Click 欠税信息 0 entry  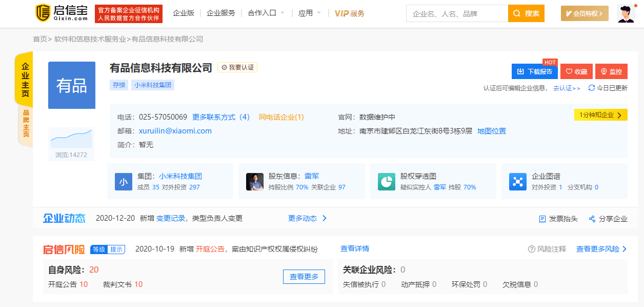pos(520,284)
